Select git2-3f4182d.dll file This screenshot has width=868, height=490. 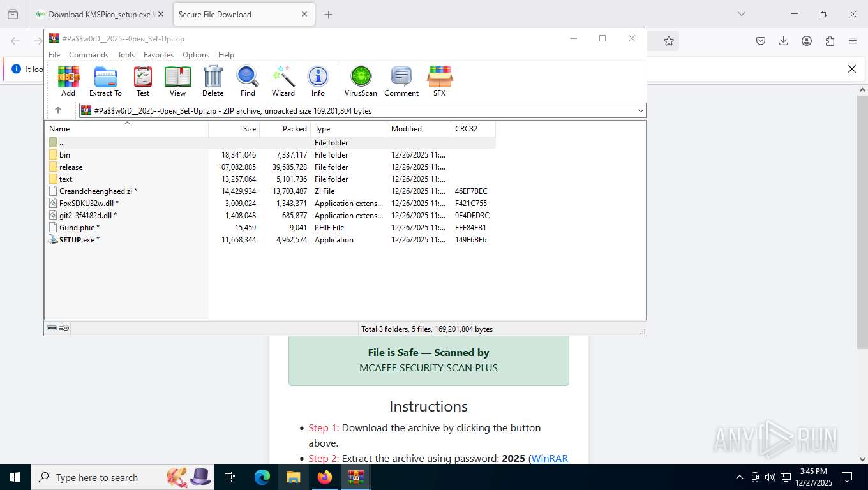[270, 216]
